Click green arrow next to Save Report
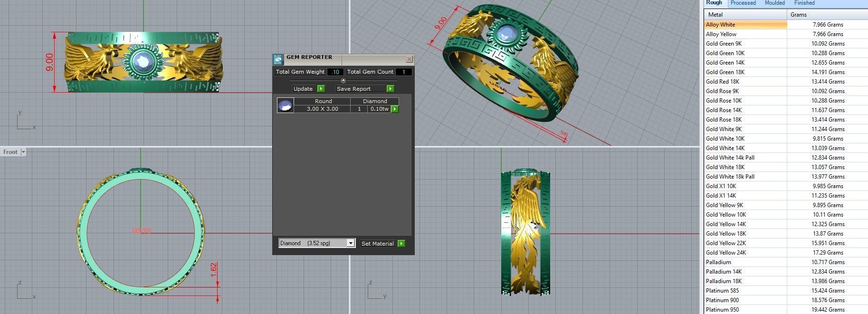 click(x=390, y=89)
